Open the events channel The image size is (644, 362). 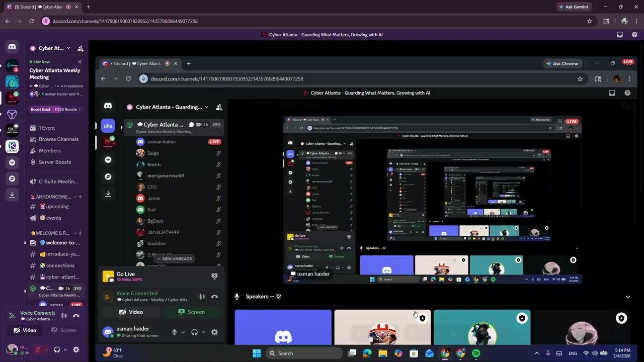(56, 218)
